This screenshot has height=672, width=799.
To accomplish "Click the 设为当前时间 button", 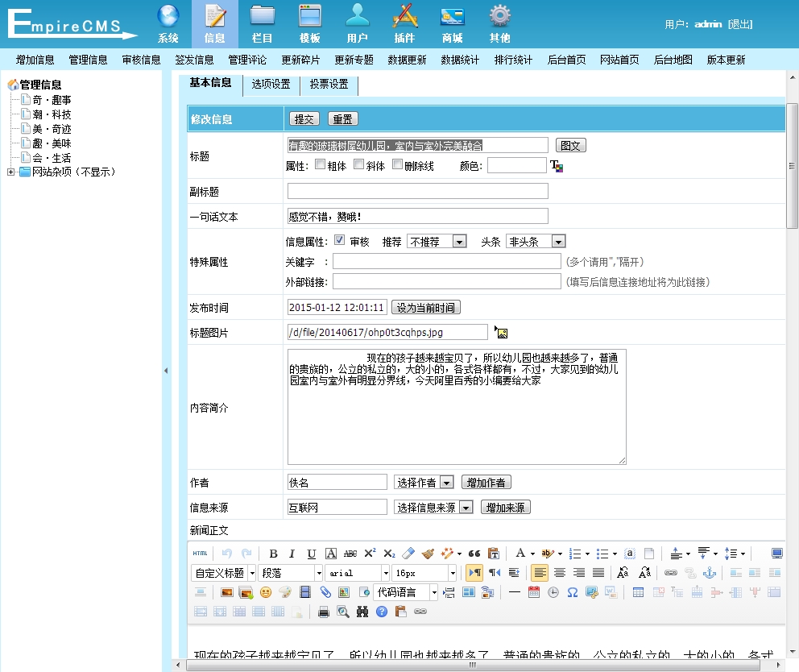I will (x=425, y=308).
